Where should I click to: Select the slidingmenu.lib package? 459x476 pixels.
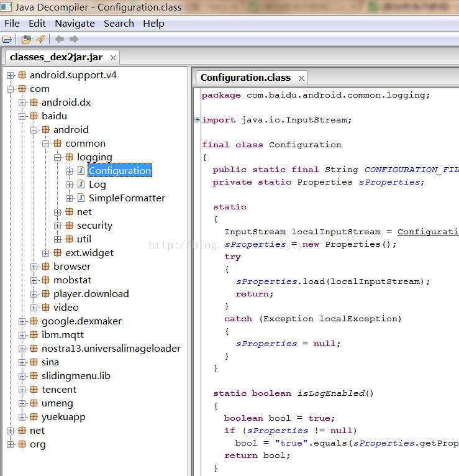click(76, 376)
